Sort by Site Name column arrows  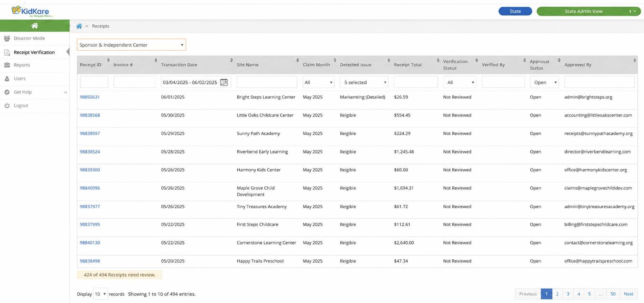[x=298, y=60]
